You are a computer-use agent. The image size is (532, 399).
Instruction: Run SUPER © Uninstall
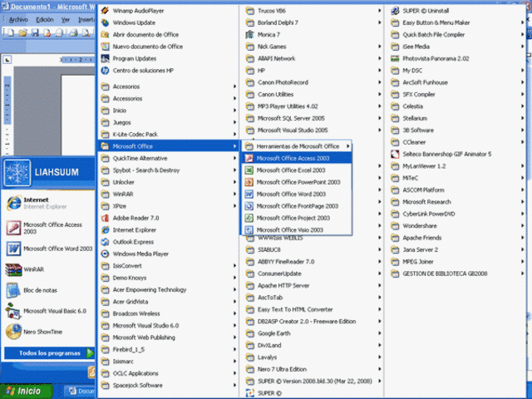pyautogui.click(x=456, y=11)
